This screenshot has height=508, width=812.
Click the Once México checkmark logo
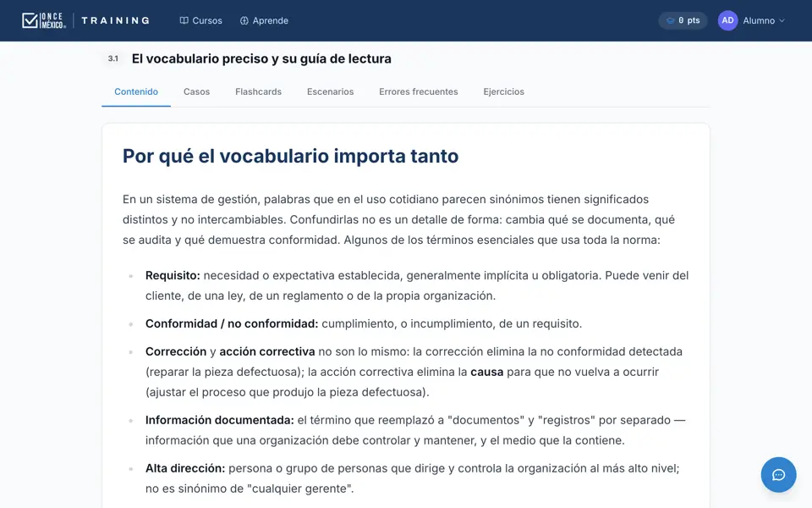[x=44, y=20]
